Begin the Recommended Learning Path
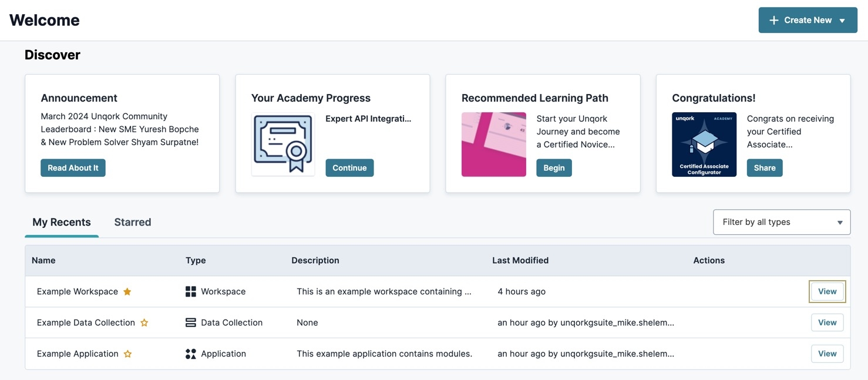Image resolution: width=868 pixels, height=380 pixels. (554, 168)
